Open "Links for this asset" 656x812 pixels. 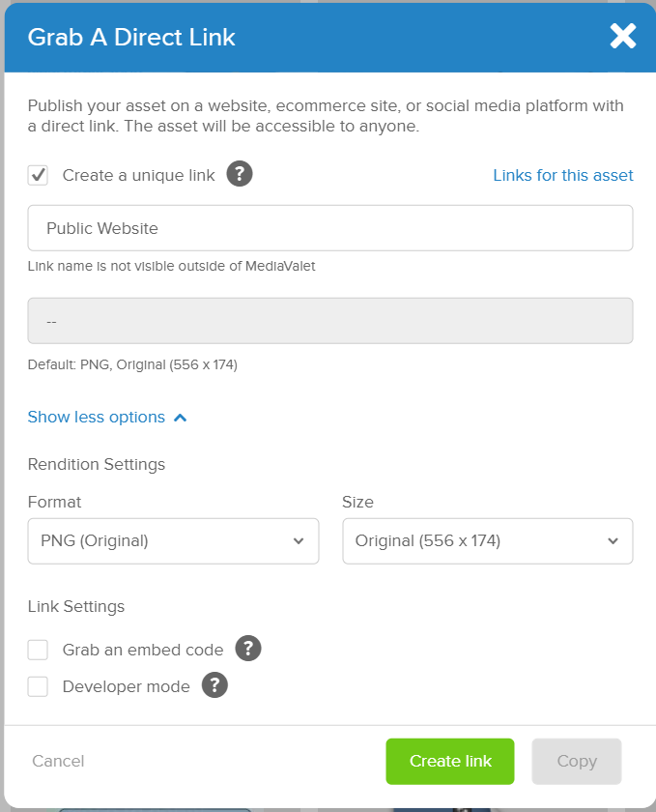tap(563, 175)
